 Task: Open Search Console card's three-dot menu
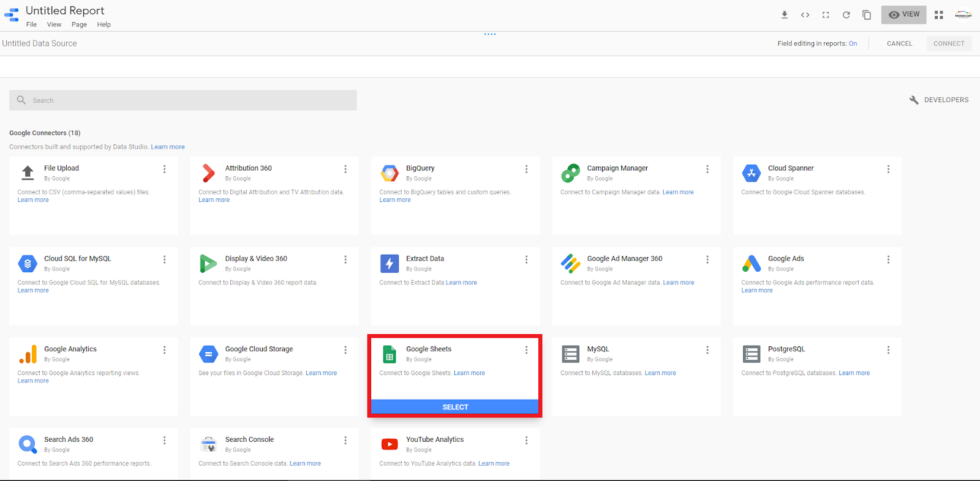click(345, 441)
